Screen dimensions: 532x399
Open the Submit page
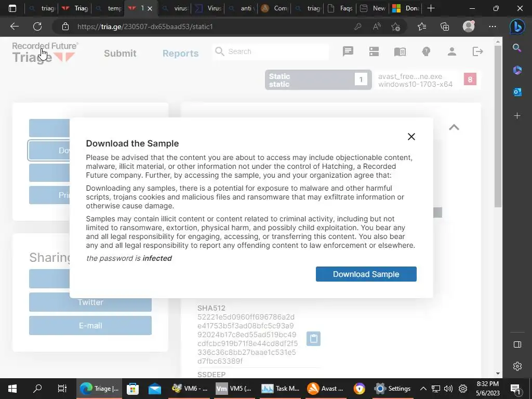[120, 54]
